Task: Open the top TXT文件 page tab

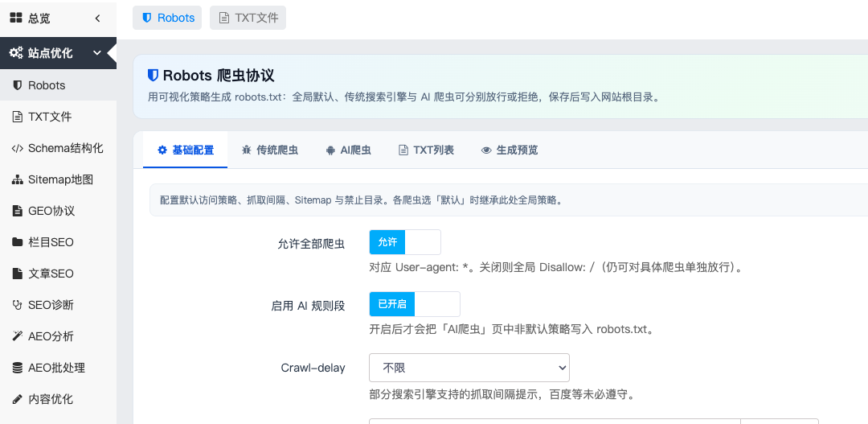Action: [248, 18]
